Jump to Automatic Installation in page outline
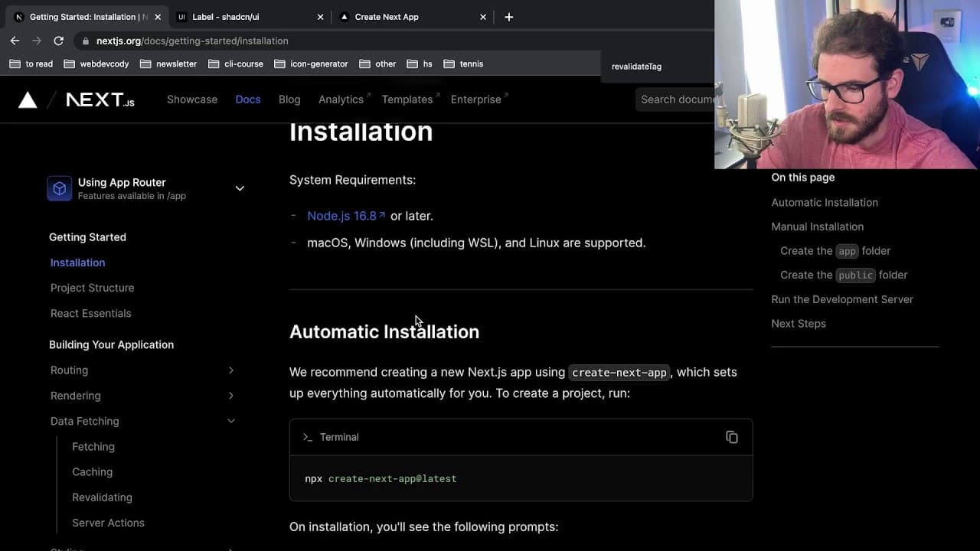Image resolution: width=980 pixels, height=551 pixels. pyautogui.click(x=825, y=203)
